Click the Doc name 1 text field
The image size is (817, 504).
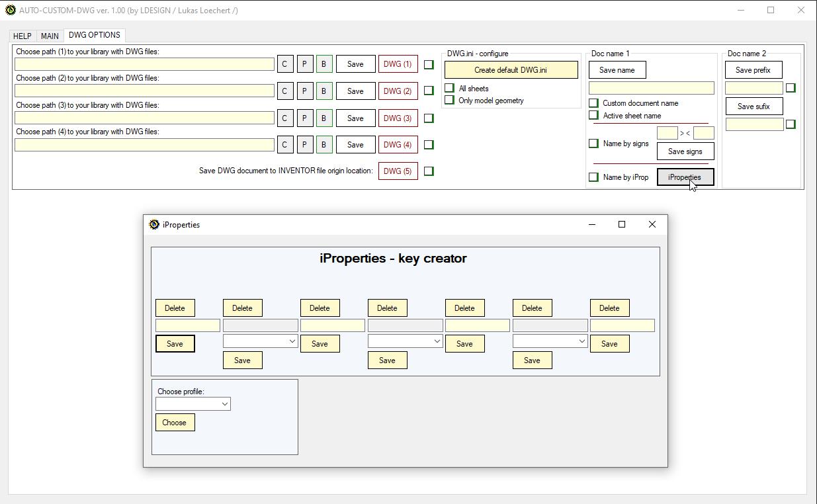click(x=652, y=88)
